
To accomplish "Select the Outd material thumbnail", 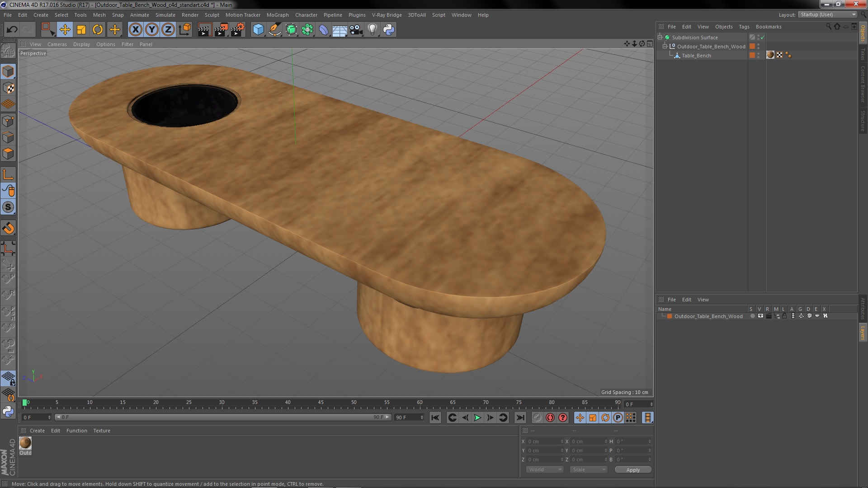I will [x=25, y=443].
